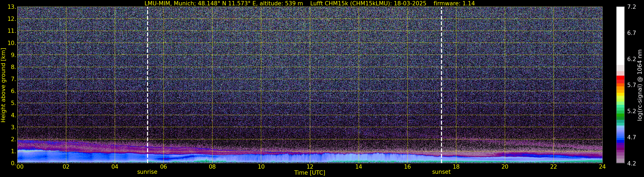Click the 'Height above ground [km]' axis title
This screenshot has height=177, width=644.
pos(3,85)
